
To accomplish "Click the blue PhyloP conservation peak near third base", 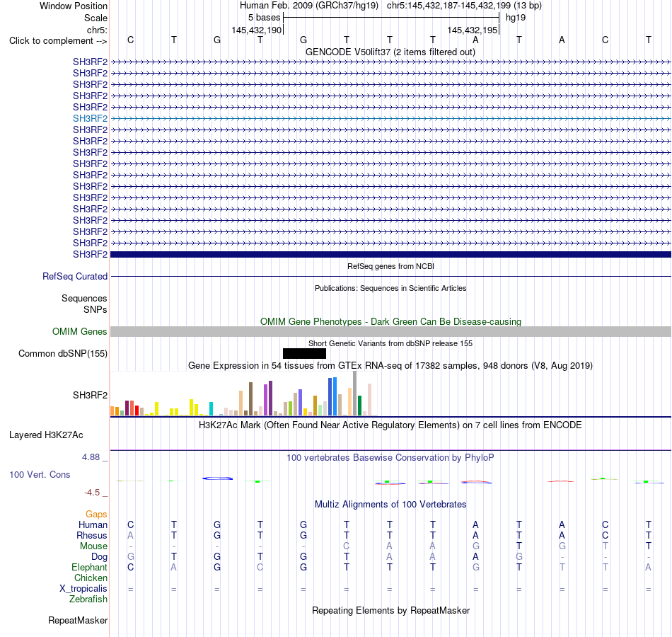I will (x=218, y=478).
